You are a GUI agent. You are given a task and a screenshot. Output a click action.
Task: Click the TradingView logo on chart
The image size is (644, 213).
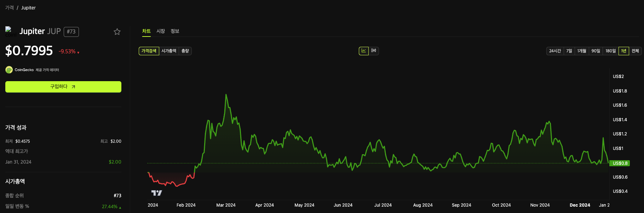tap(157, 193)
